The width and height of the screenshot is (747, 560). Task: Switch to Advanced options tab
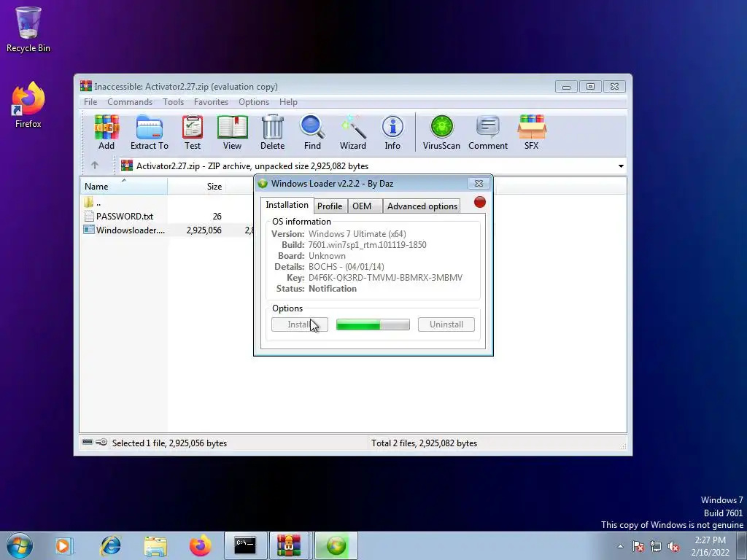[x=422, y=206]
